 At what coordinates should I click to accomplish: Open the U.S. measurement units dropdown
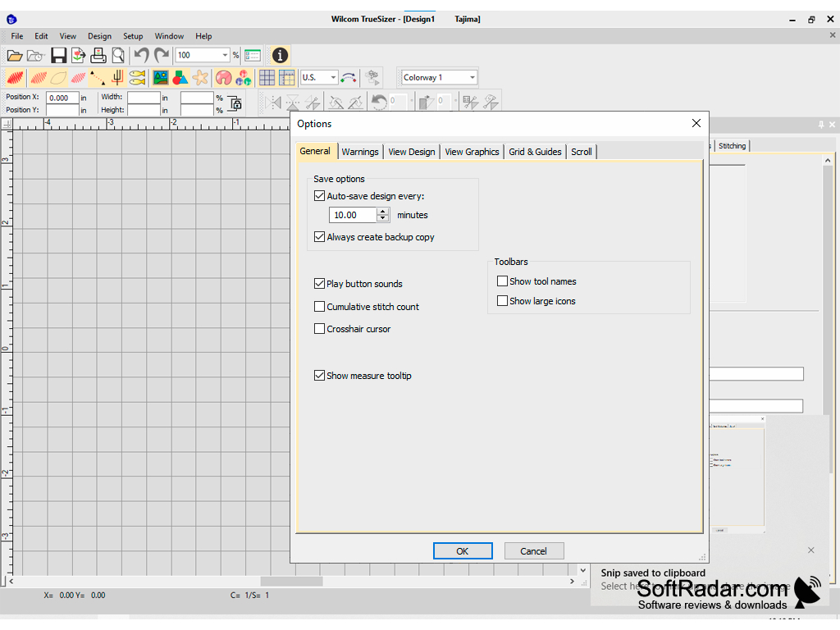(x=333, y=78)
